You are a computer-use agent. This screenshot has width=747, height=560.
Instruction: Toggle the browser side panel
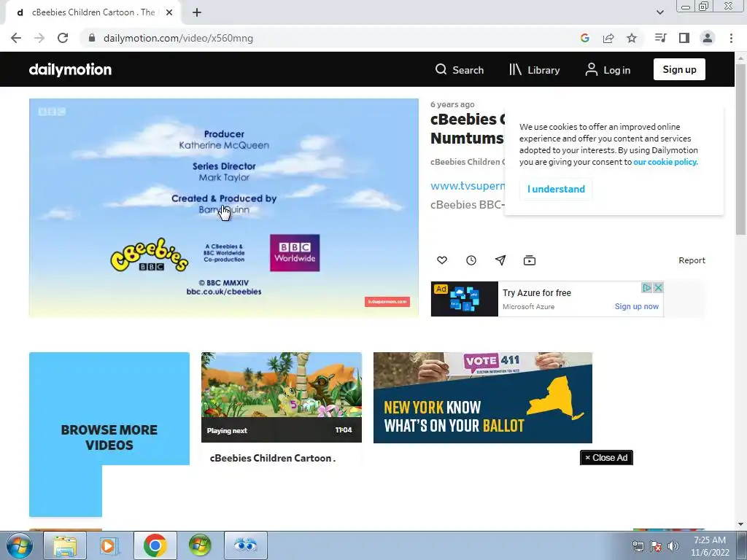coord(684,38)
